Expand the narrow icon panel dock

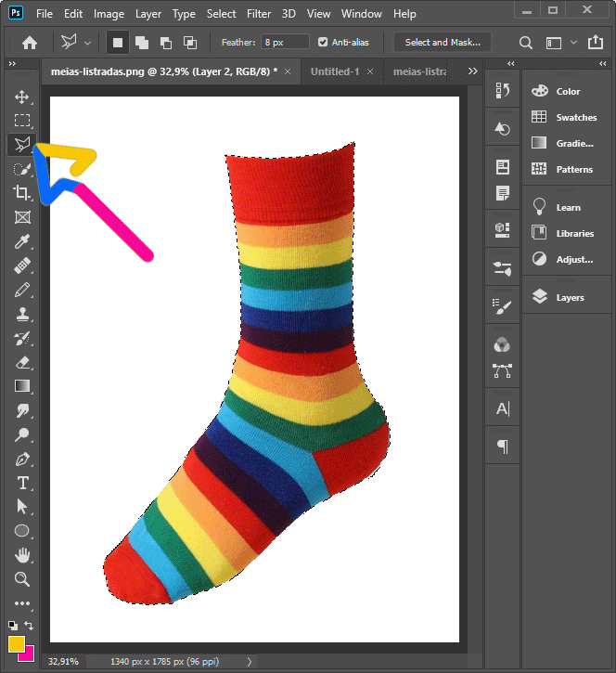point(510,63)
